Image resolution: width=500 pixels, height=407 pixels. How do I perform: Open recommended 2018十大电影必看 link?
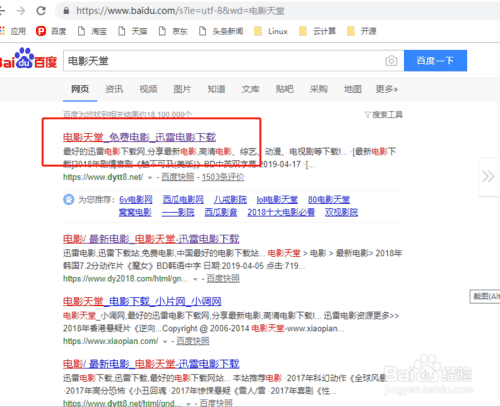[281, 212]
